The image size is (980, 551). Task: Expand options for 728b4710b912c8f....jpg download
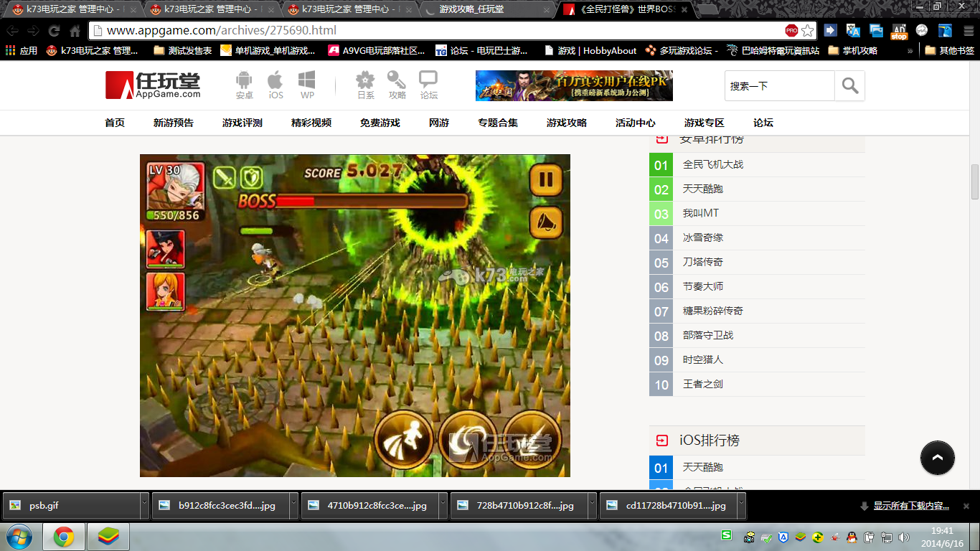tap(591, 506)
